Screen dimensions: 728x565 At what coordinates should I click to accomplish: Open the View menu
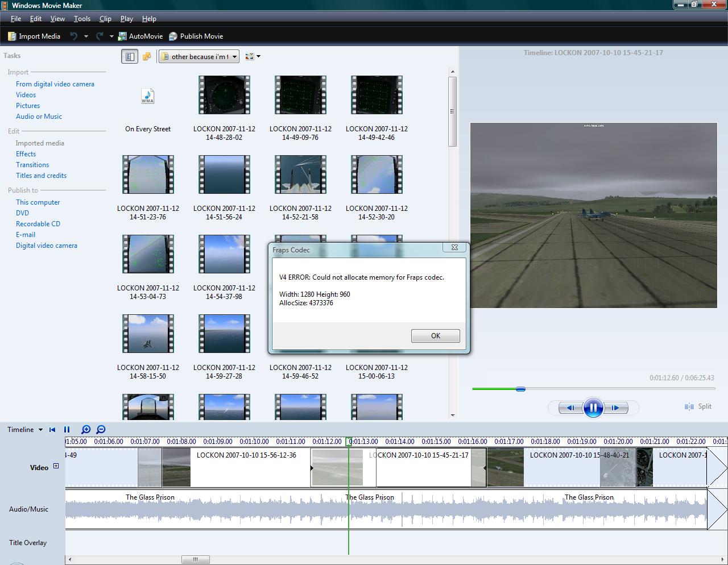57,18
